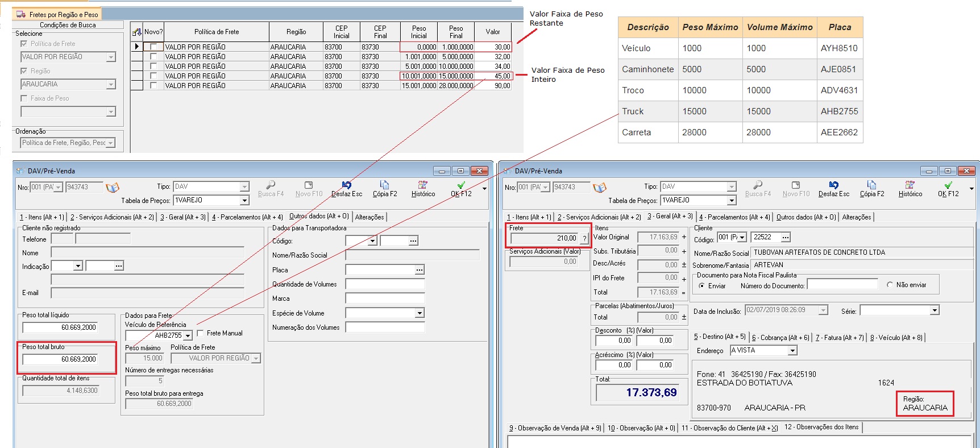Click the Placa lookup ellipsis button
This screenshot has height=448, width=980.
(x=420, y=270)
